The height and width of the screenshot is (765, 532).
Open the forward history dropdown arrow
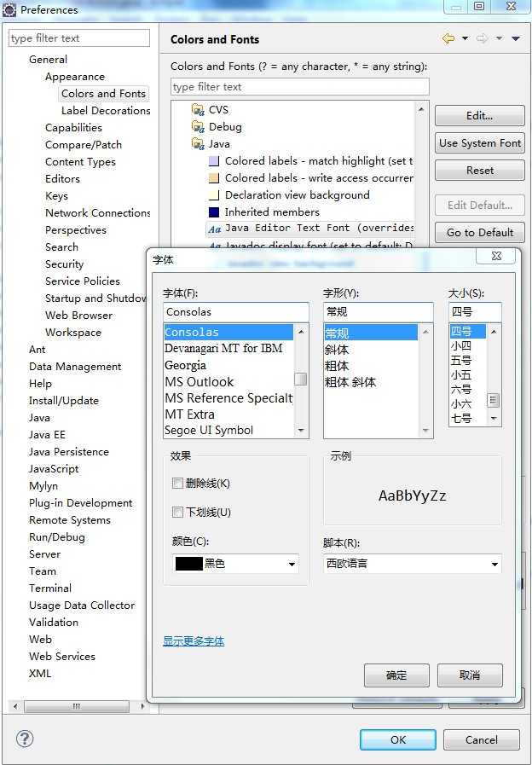click(x=499, y=38)
